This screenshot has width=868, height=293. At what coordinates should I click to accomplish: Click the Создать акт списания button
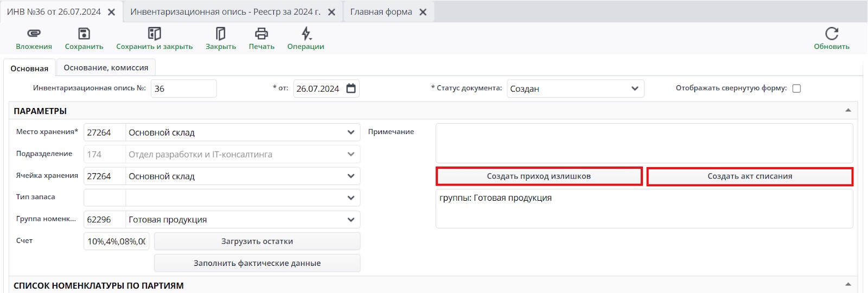(x=750, y=176)
